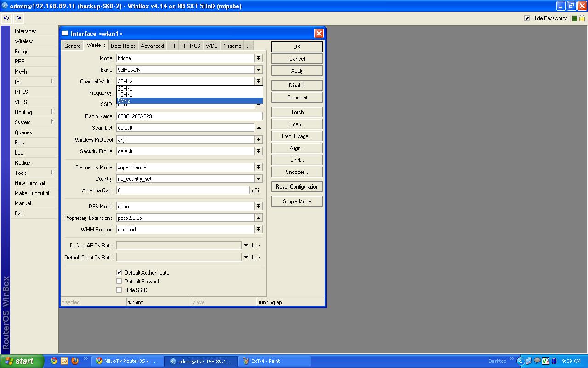The width and height of the screenshot is (588, 368).
Task: Expand the Default Client Tx Rate field
Action: pos(246,257)
